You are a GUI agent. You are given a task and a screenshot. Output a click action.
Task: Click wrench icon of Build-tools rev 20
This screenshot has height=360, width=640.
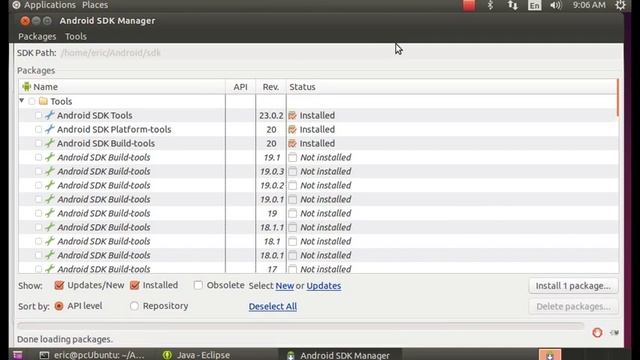[x=50, y=143]
